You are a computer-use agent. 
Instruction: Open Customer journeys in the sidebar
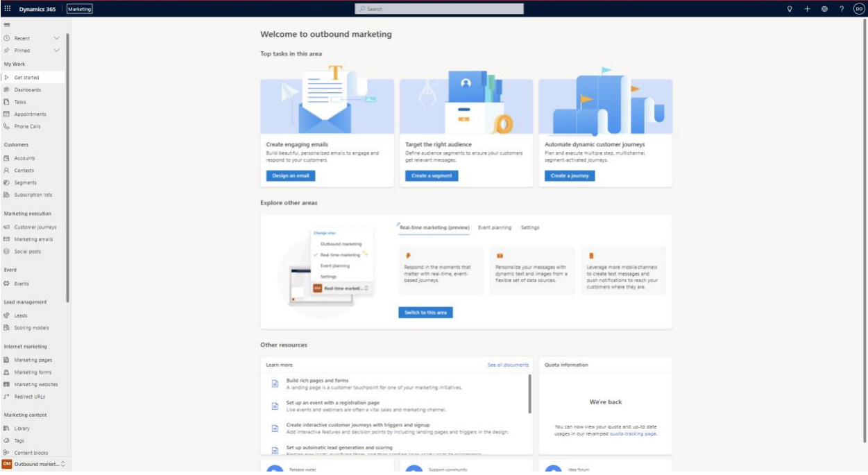(x=35, y=227)
